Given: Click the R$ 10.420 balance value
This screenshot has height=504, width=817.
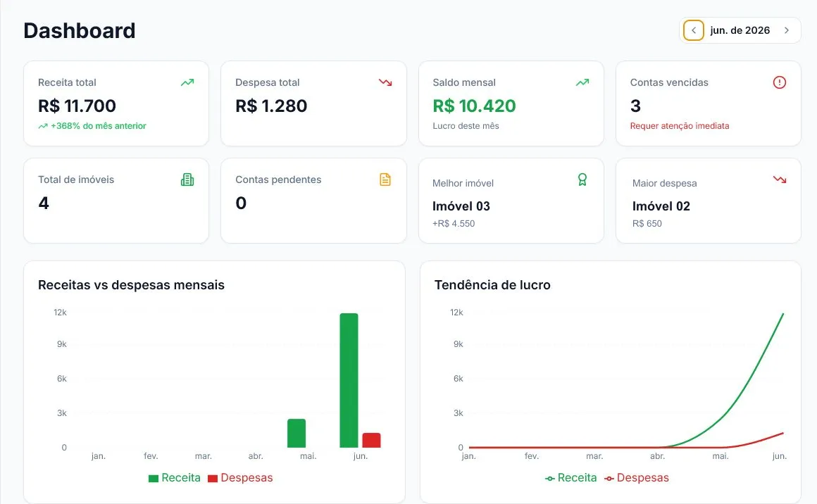Looking at the screenshot, I should point(474,106).
